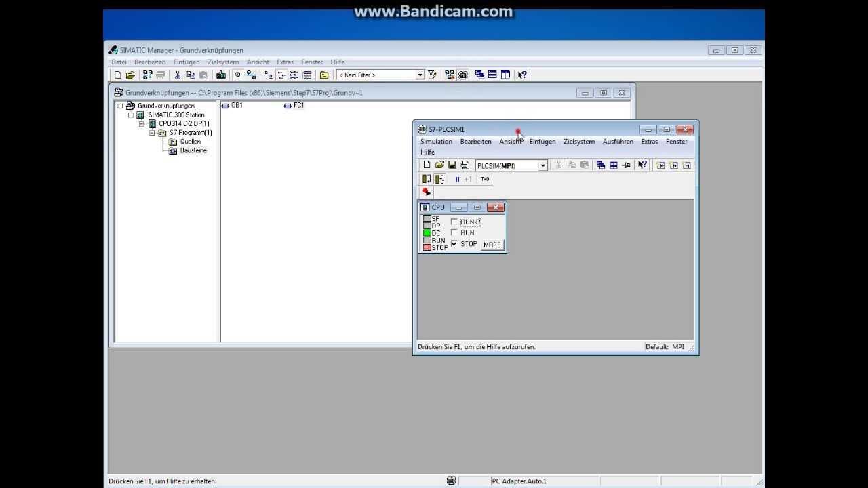Screen dimensions: 868x488
Task: Click the MRES memory reset button
Action: (x=492, y=245)
